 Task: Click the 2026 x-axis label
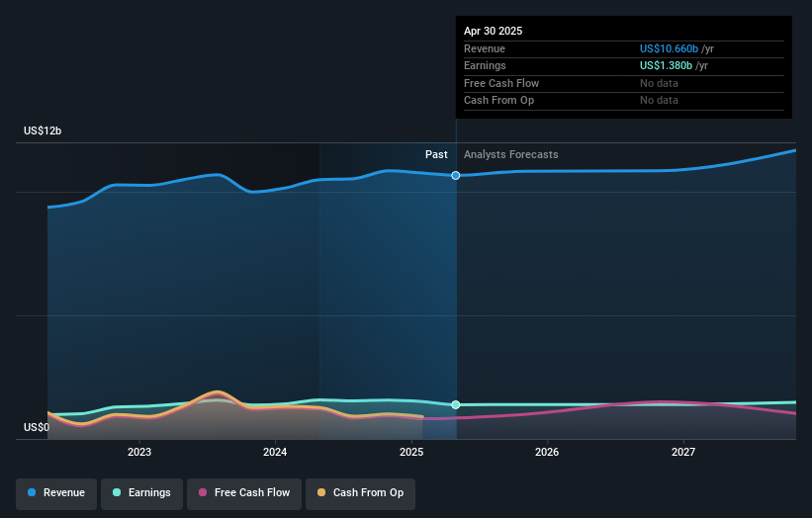tap(547, 452)
